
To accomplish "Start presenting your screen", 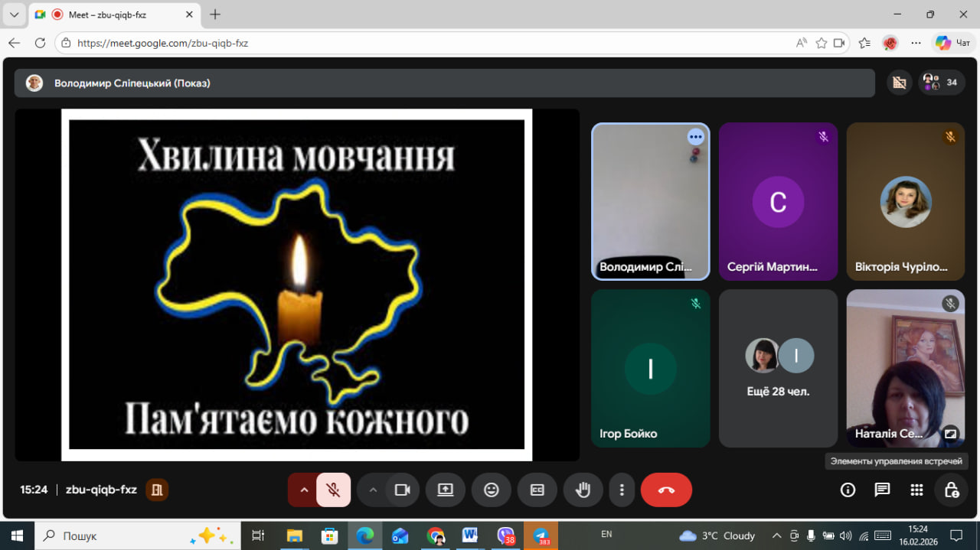I will [446, 490].
